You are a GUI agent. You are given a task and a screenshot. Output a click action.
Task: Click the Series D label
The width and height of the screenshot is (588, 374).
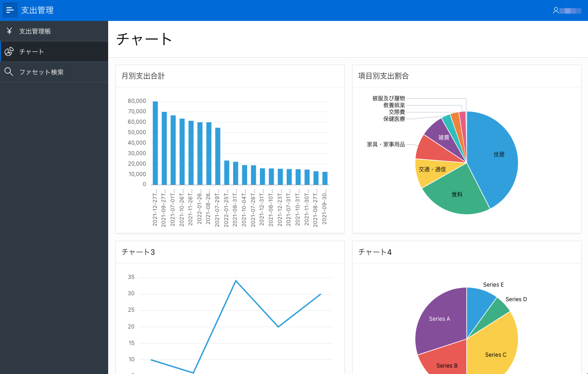coord(516,299)
